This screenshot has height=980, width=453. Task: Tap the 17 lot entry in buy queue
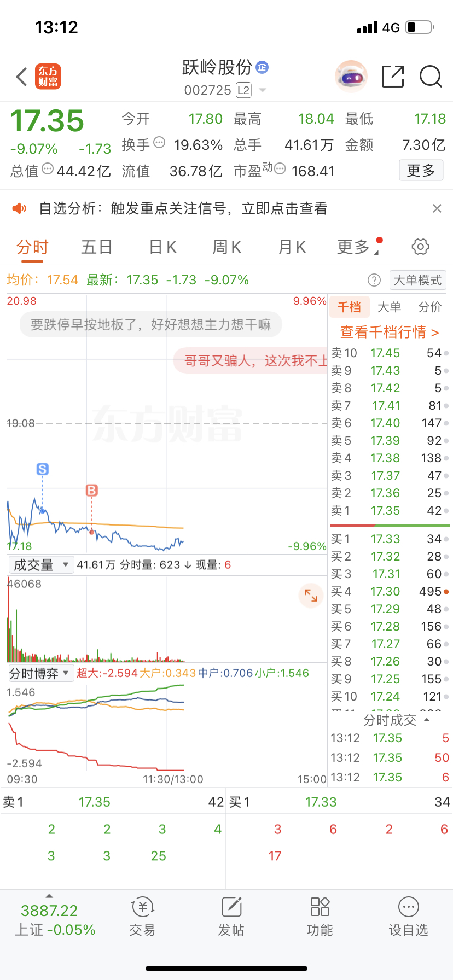(x=275, y=856)
